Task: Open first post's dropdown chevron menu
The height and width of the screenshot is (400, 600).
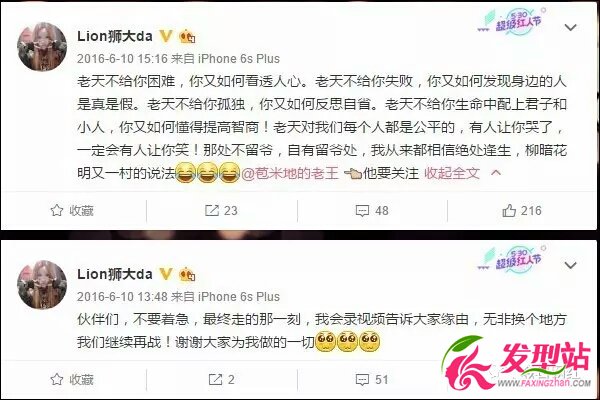Action: (571, 27)
